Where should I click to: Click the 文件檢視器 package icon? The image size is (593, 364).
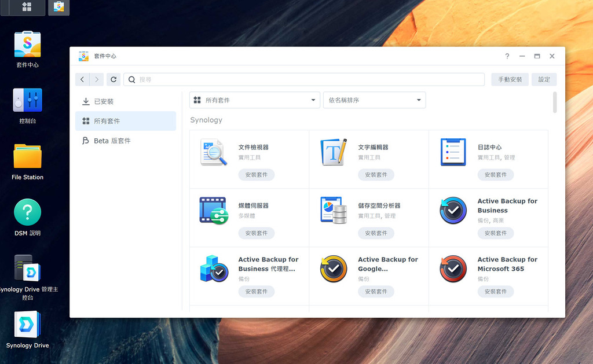214,152
